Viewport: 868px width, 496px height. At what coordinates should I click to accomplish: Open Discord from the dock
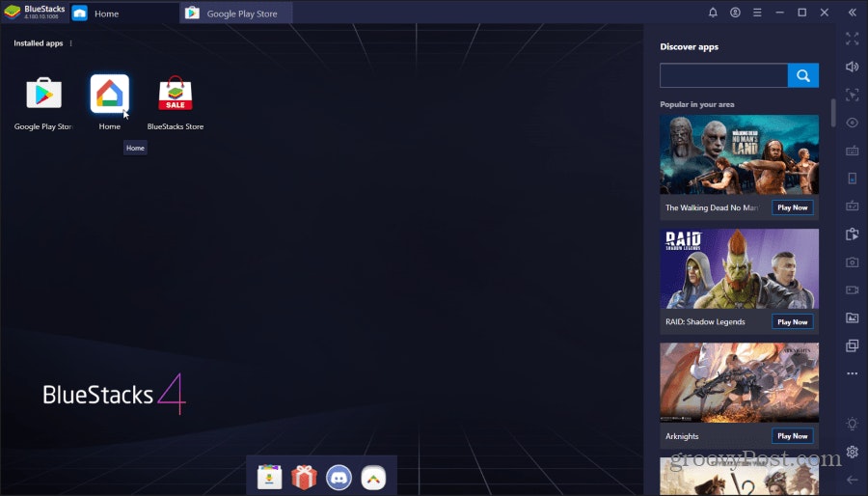339,477
